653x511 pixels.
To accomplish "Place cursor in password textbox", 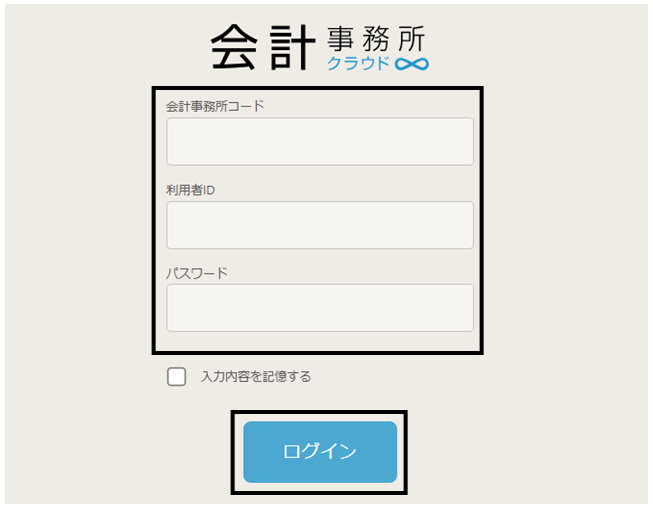I will (320, 308).
